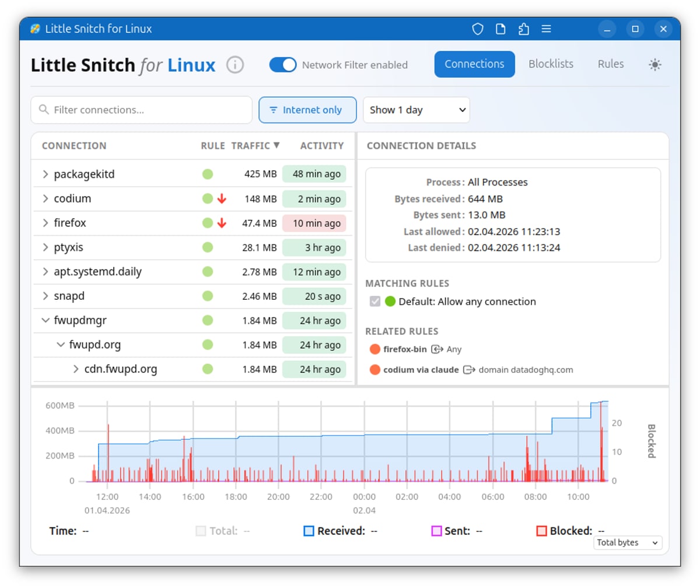Click the outgoing arrow icon beside domain datadoghq.com
Image resolution: width=700 pixels, height=588 pixels.
469,370
